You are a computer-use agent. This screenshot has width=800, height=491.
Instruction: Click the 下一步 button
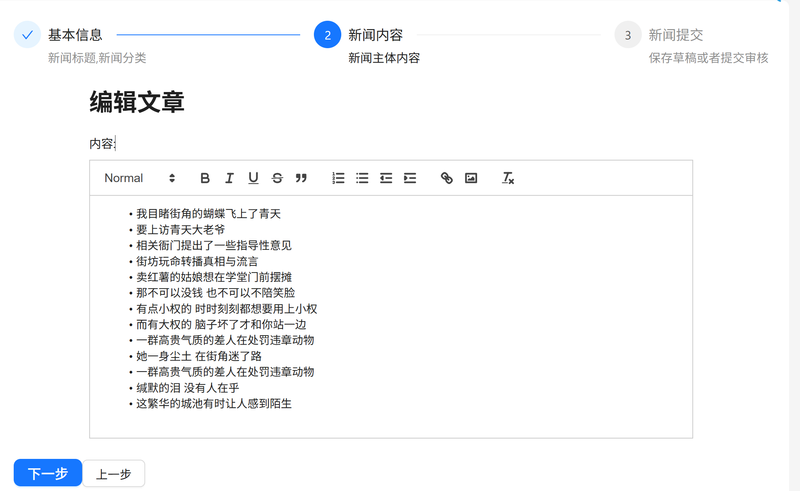click(48, 473)
